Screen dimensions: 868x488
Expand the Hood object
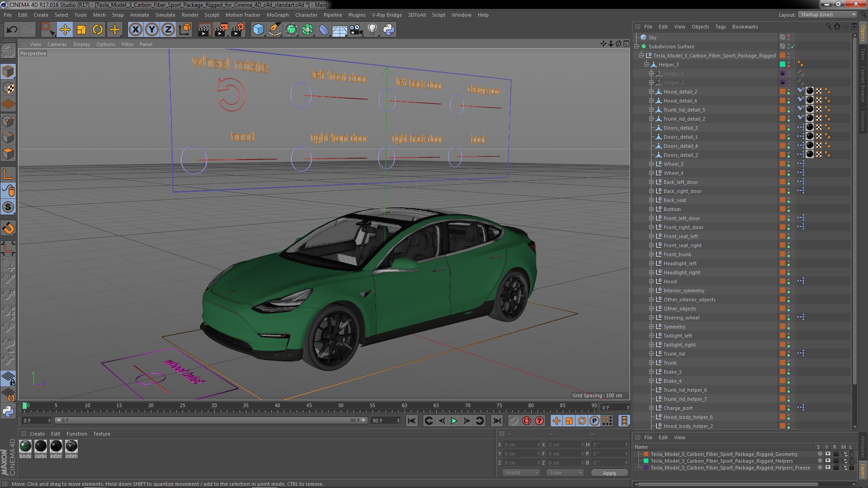coord(651,282)
